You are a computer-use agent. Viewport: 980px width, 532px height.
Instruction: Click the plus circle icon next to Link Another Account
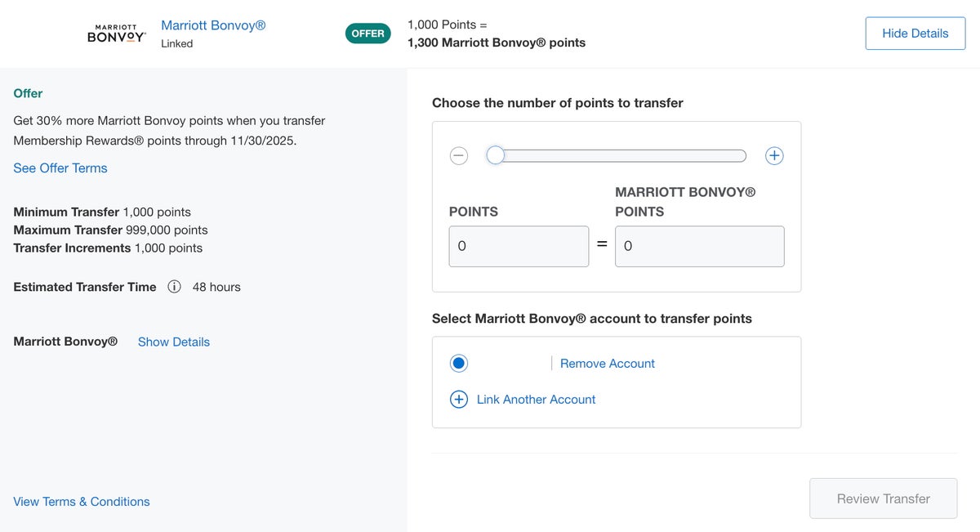pos(458,399)
